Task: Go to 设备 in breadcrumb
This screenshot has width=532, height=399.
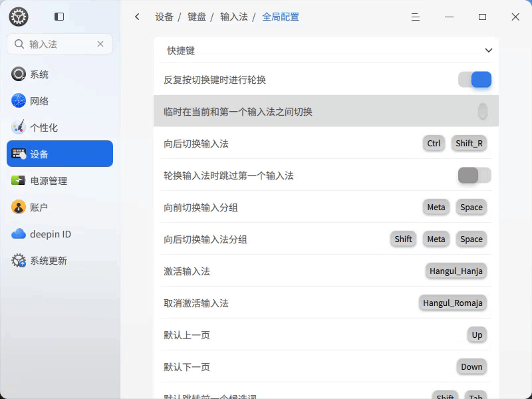Action: point(164,17)
